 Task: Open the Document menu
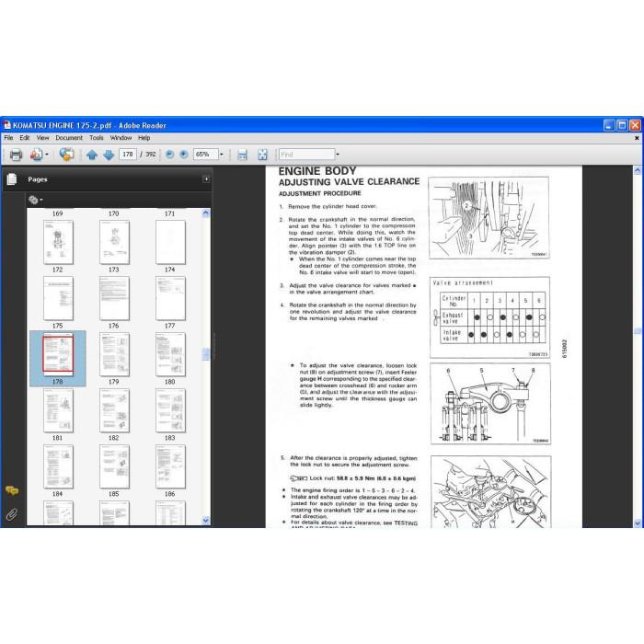coord(69,138)
